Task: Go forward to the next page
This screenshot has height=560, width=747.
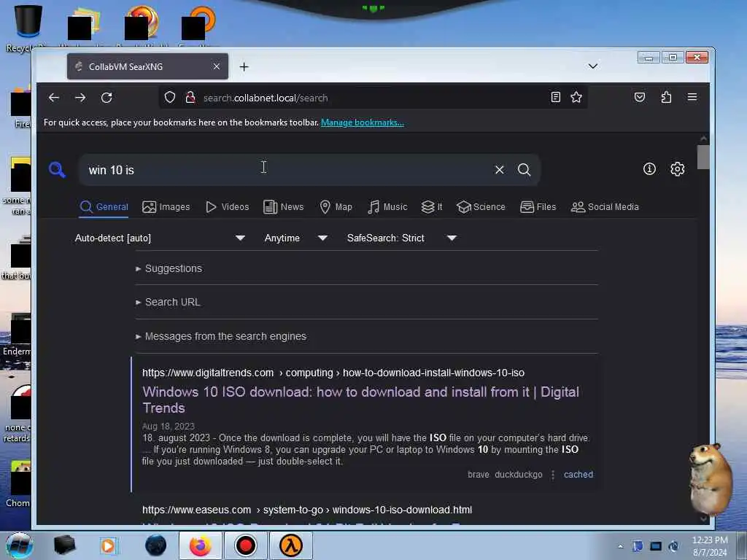Action: click(80, 98)
